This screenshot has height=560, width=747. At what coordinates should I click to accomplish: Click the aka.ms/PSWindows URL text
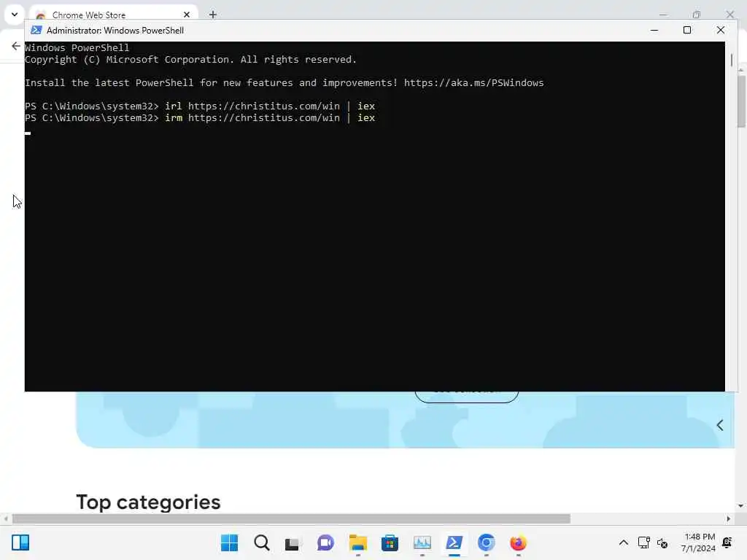tap(473, 82)
